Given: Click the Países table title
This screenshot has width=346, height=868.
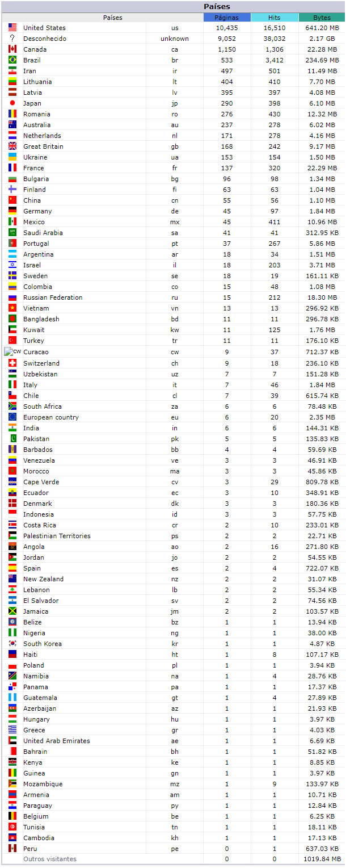Looking at the screenshot, I should click(217, 7).
